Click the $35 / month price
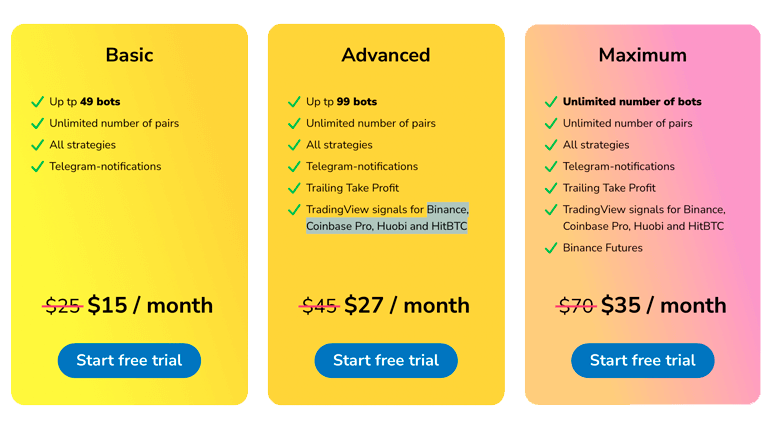Viewport: 768px width, 430px height. point(664,306)
